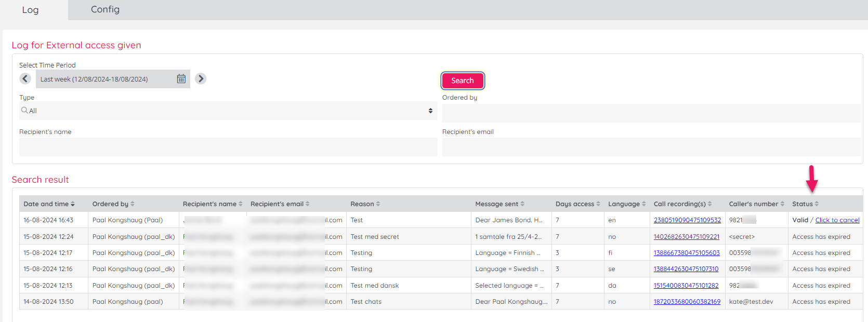Image resolution: width=868 pixels, height=322 pixels.
Task: Go to previous time period arrow
Action: click(x=25, y=78)
